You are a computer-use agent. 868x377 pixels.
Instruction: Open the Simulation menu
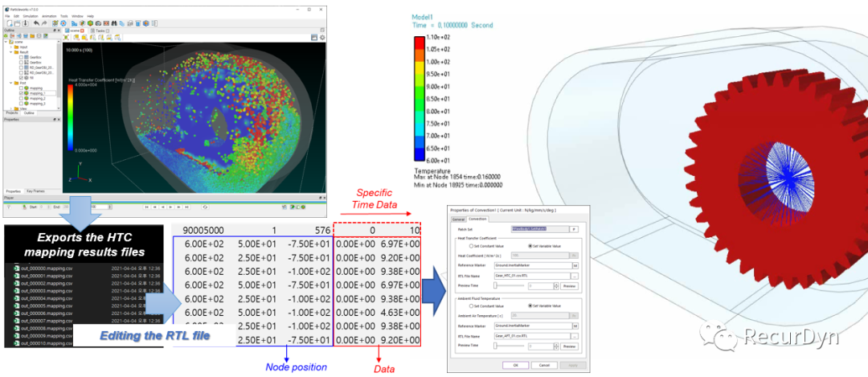(31, 15)
